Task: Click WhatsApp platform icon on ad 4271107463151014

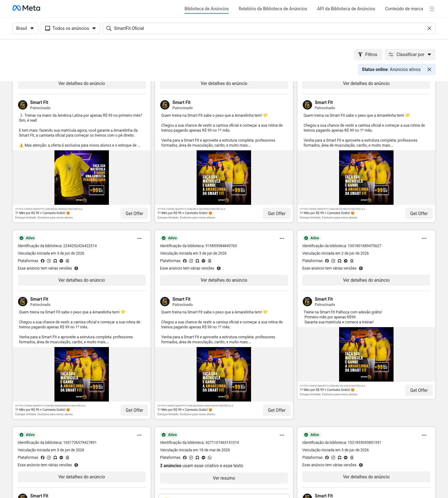Action: coord(210,458)
